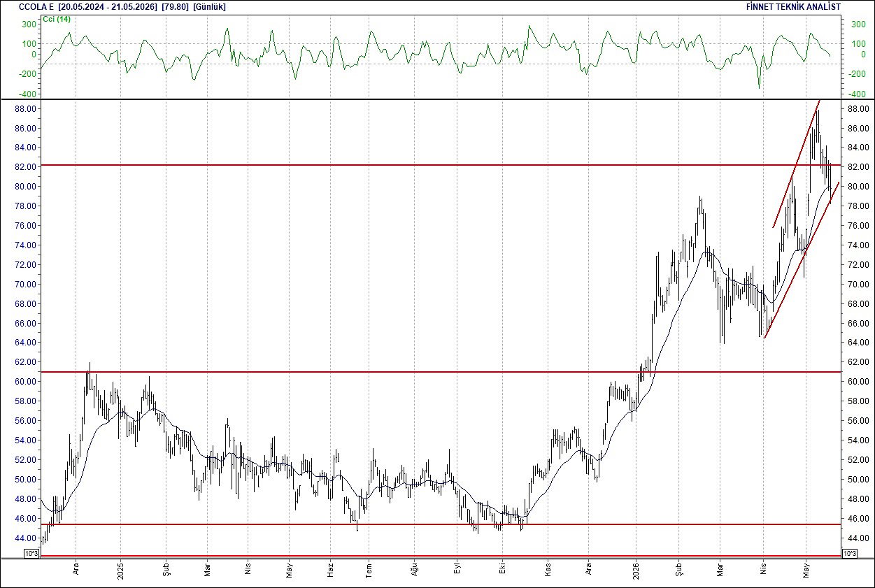Viewport: 875px width, 588px height.
Task: Click the 60.00 label on left price axis
Action: click(25, 382)
